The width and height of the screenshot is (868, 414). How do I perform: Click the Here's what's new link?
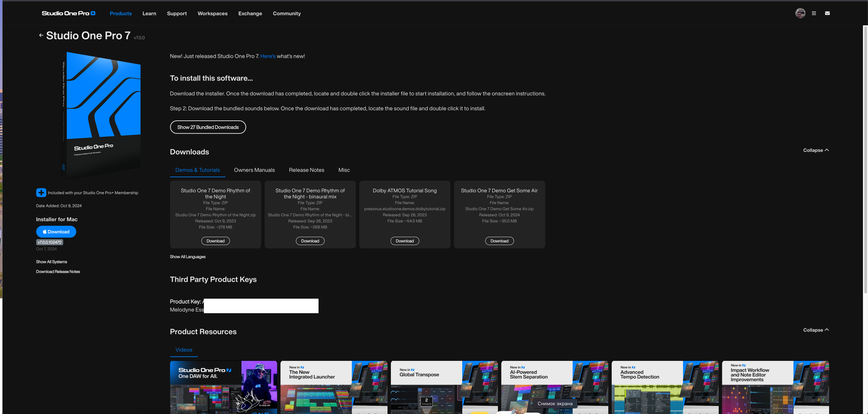pyautogui.click(x=267, y=56)
